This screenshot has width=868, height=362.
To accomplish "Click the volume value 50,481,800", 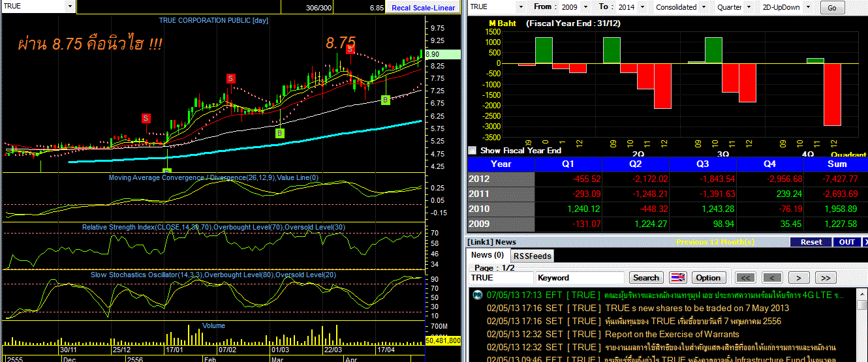I will [x=442, y=340].
